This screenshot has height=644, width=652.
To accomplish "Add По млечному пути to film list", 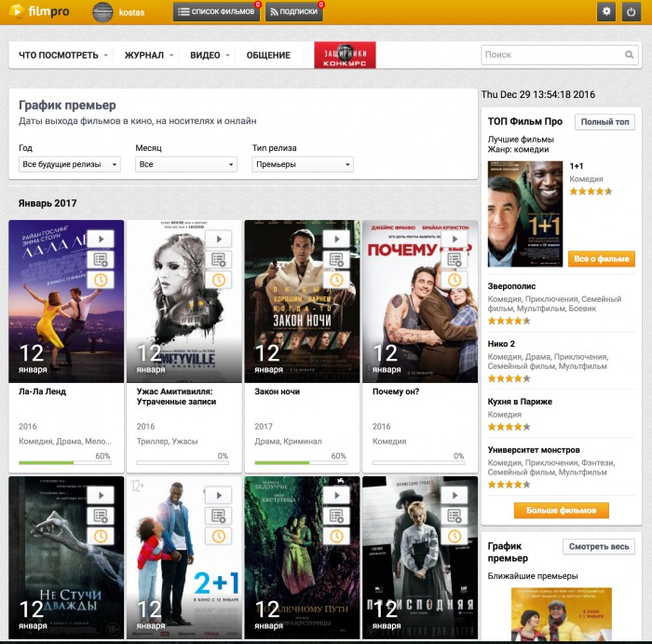I will [x=336, y=515].
